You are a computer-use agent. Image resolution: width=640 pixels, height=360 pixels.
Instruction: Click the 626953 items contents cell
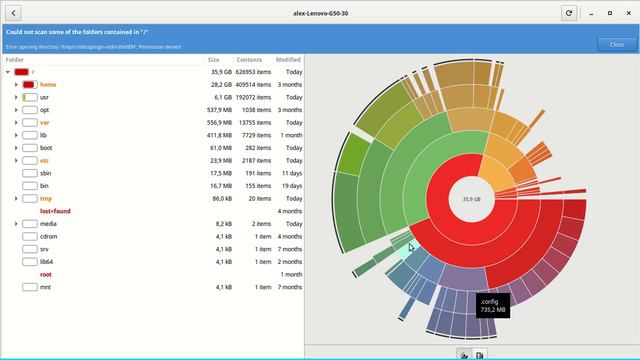253,72
